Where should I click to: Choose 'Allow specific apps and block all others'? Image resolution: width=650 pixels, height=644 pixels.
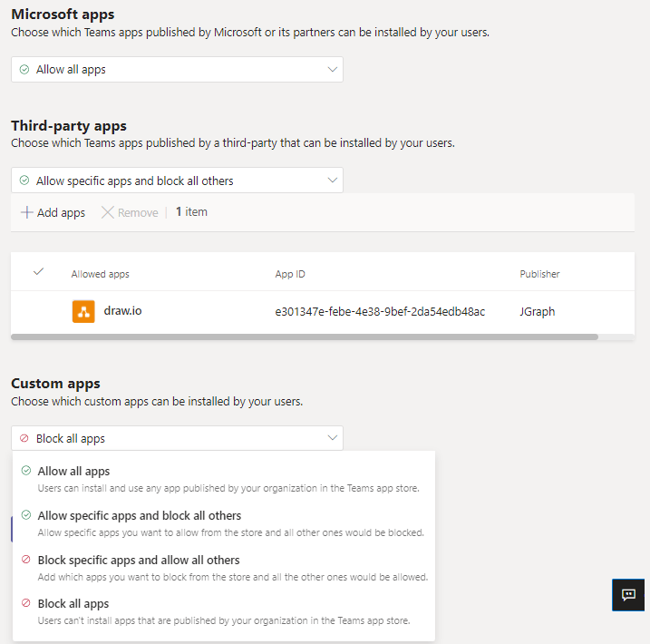pyautogui.click(x=140, y=516)
